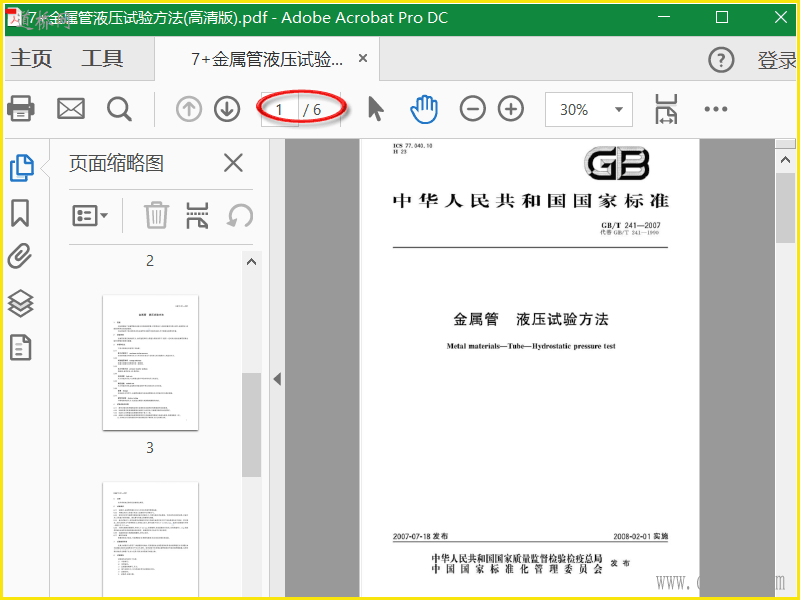Click the 2007-07-18 发布 date text
The height and width of the screenshot is (600, 800).
(x=420, y=536)
